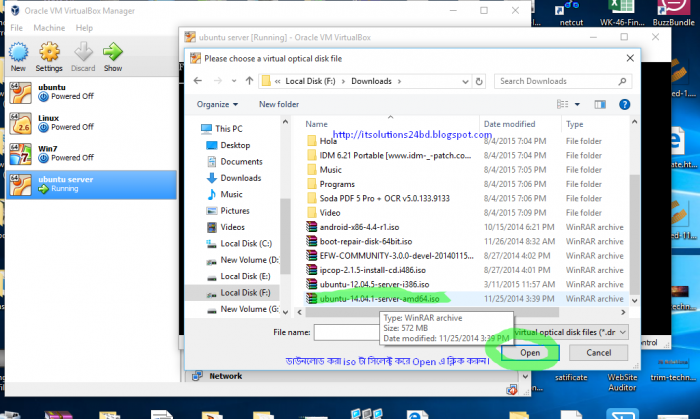Open the Organize dropdown menu
The height and width of the screenshot is (419, 700).
click(x=217, y=104)
